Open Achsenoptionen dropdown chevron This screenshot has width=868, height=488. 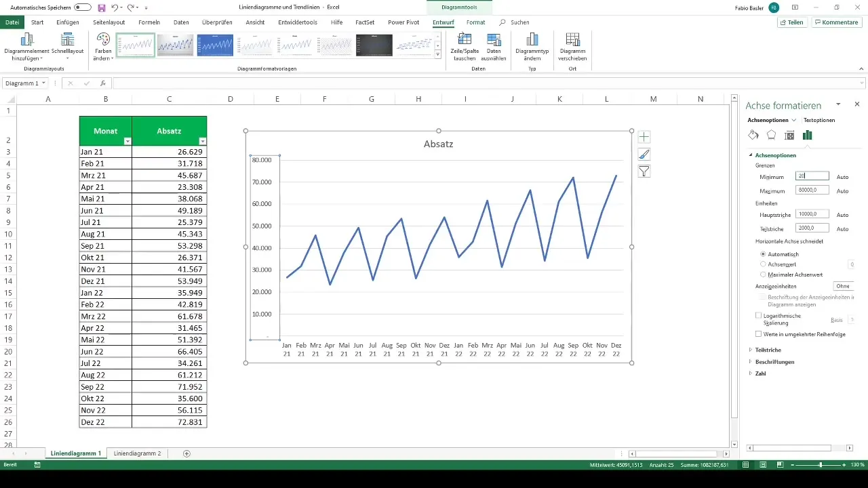pyautogui.click(x=794, y=120)
